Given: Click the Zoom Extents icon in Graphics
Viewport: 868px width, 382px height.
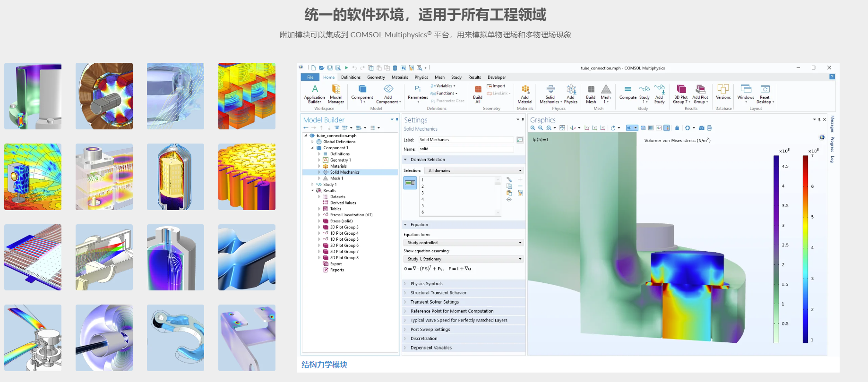Looking at the screenshot, I should (562, 128).
